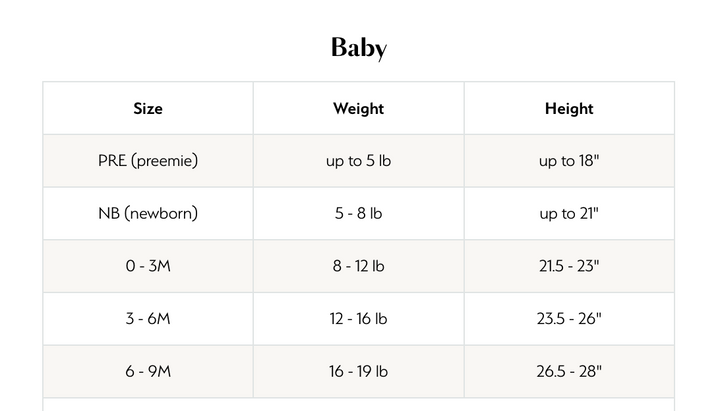Click the partially visible row below 6 - 9M
Viewport: 720px width, 411px height.
click(x=359, y=405)
